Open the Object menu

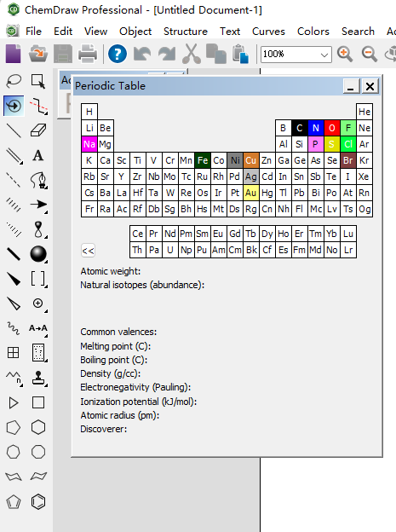pos(135,32)
